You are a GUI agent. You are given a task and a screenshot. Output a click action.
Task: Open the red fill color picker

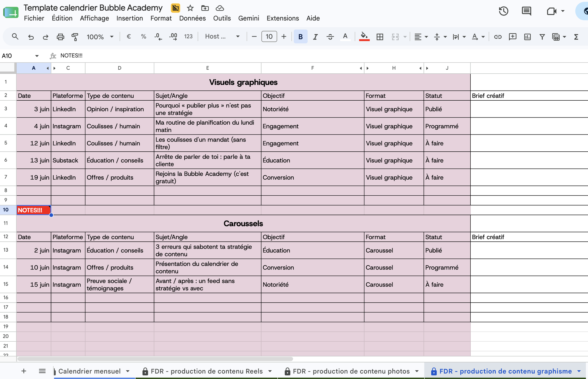coord(364,37)
